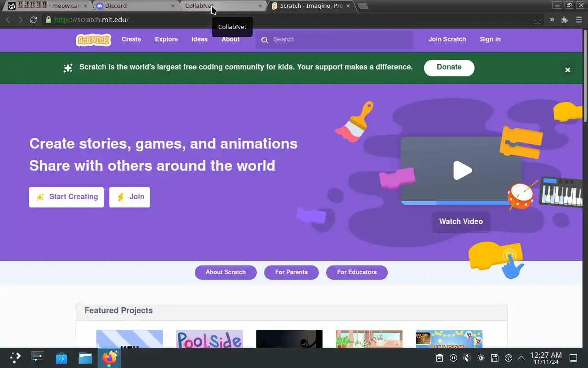Viewport: 588px width, 368px height.
Task: Close the Scratch tab
Action: (x=348, y=6)
